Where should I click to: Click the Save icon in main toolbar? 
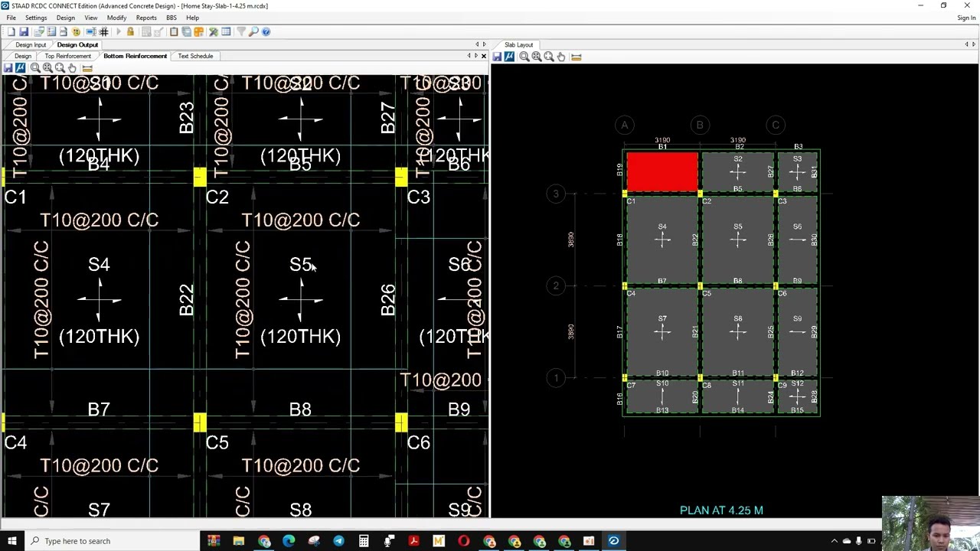click(24, 31)
